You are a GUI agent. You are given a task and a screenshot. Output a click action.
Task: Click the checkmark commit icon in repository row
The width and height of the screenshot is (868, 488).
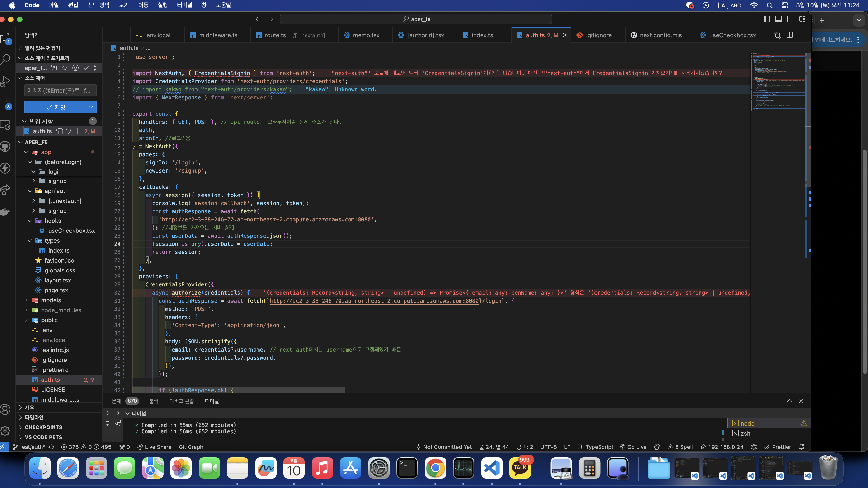[86, 68]
